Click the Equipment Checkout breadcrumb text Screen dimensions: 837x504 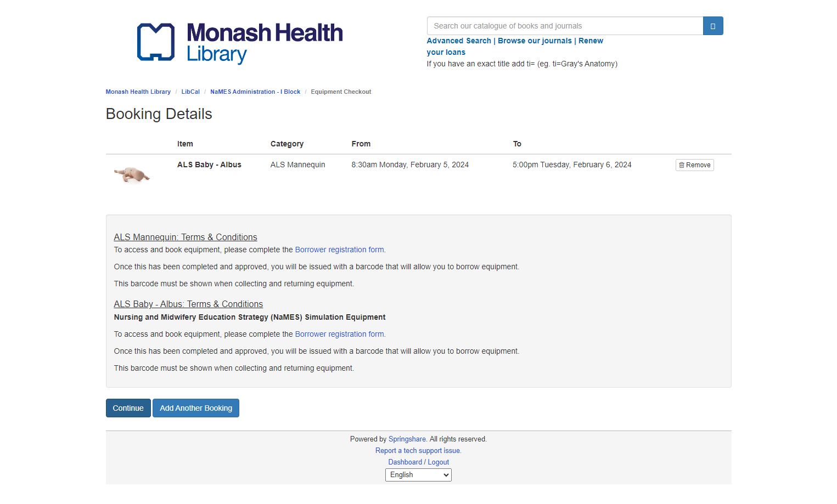click(x=341, y=92)
